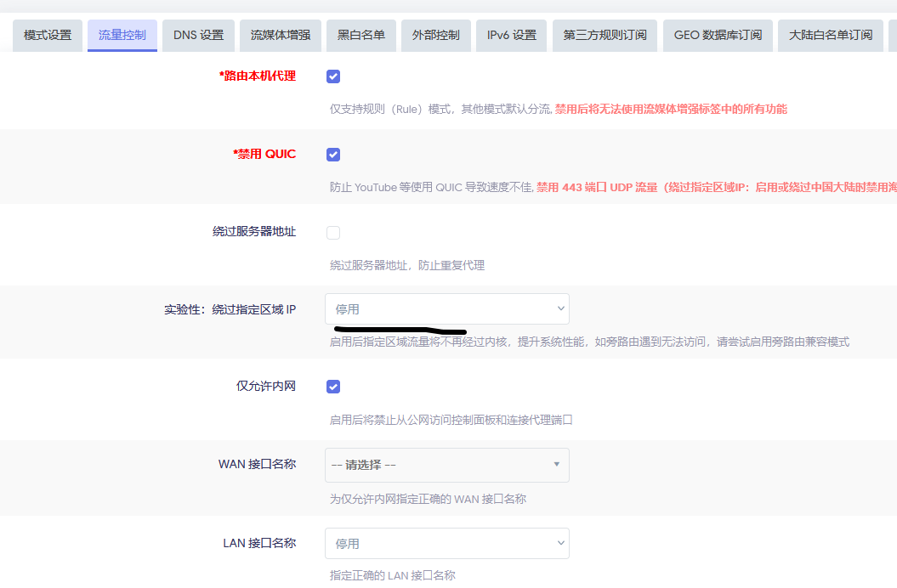
Task: Click the WAN 接口名称 label
Action: (257, 464)
